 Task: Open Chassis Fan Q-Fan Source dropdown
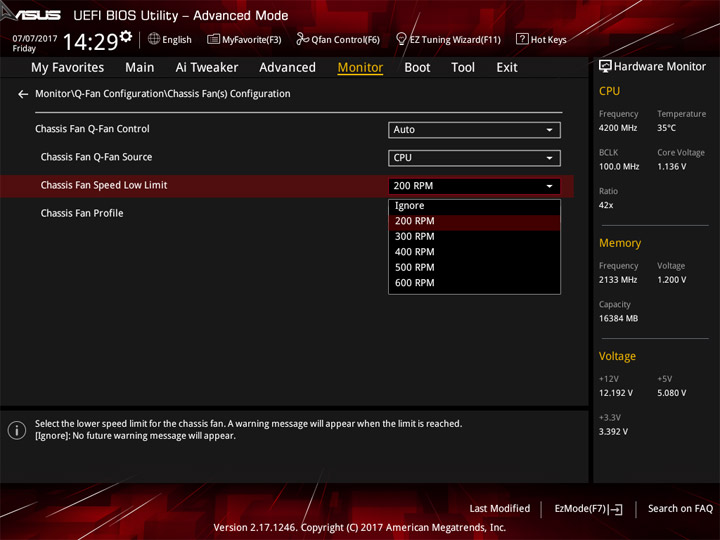pyautogui.click(x=474, y=158)
